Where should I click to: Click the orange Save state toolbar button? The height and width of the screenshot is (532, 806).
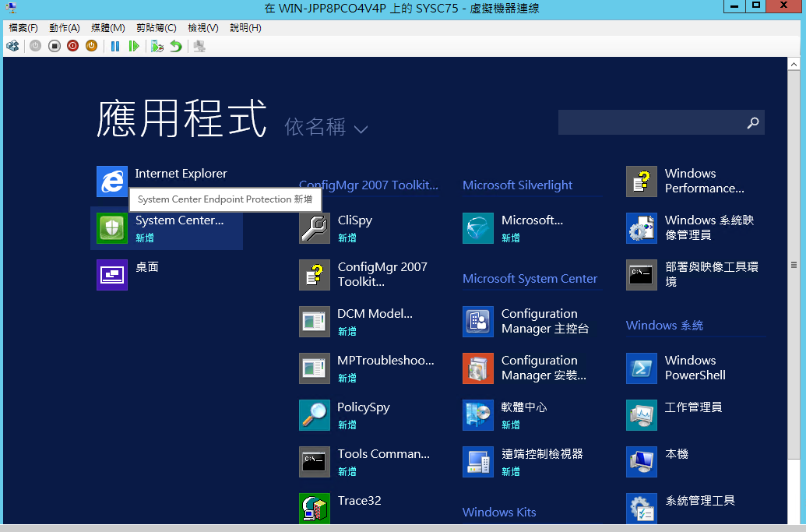[x=91, y=46]
